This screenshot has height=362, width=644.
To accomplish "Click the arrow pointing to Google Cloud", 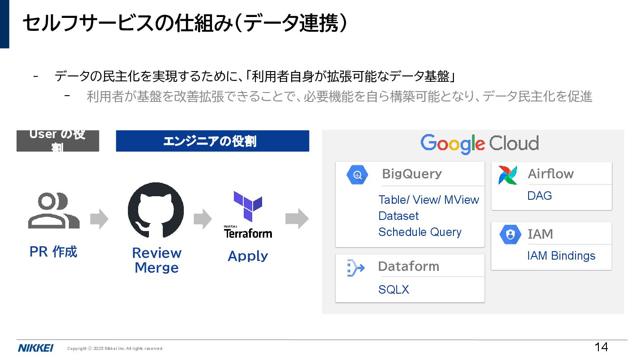I will click(297, 219).
